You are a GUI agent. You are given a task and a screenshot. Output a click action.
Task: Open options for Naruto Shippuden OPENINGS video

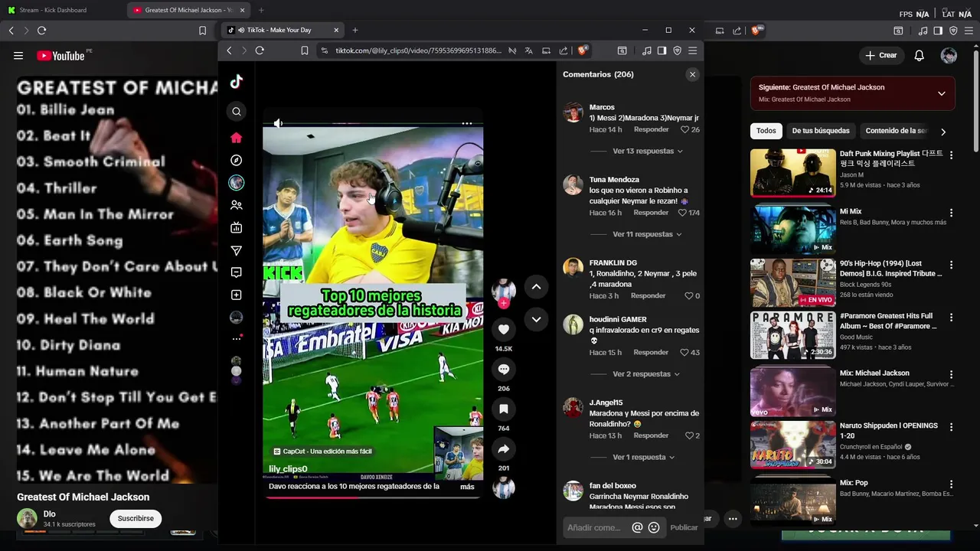(x=952, y=426)
